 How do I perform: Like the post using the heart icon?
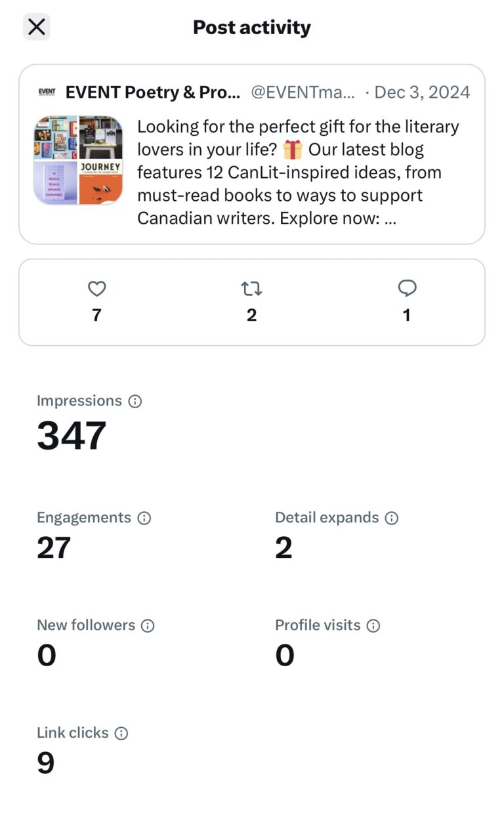(96, 288)
